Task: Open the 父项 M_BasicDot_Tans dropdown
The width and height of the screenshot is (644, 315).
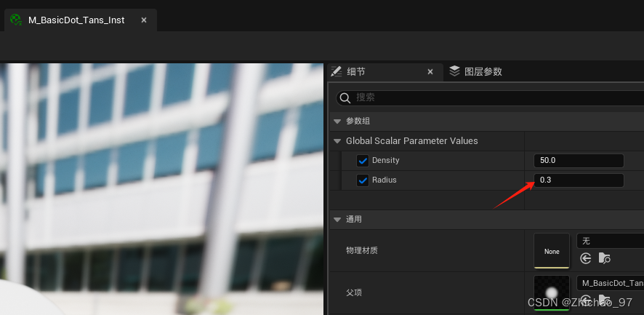Action: pos(611,283)
